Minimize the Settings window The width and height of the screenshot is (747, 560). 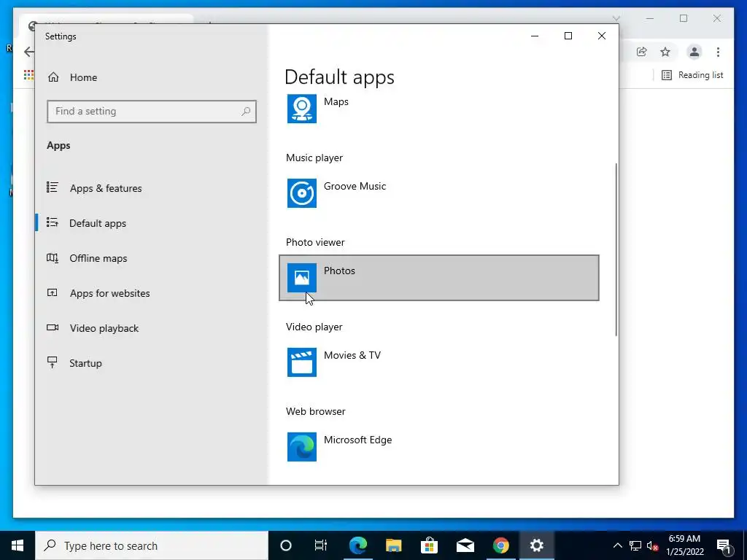pyautogui.click(x=535, y=36)
